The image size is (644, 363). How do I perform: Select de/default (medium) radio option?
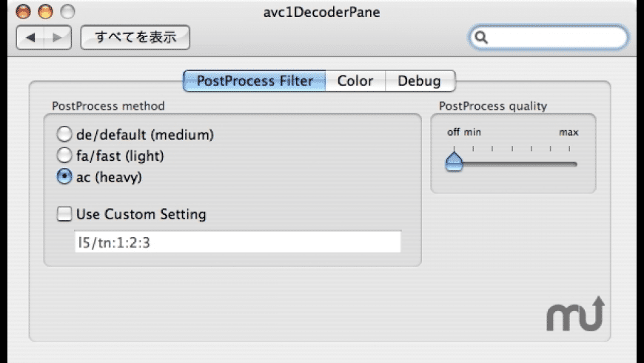[64, 136]
